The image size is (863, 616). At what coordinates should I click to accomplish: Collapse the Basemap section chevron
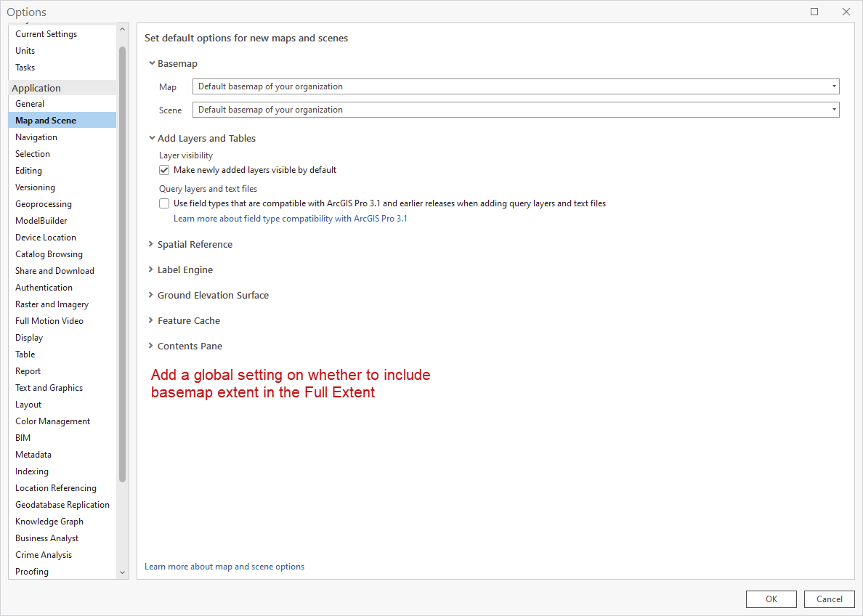point(152,64)
